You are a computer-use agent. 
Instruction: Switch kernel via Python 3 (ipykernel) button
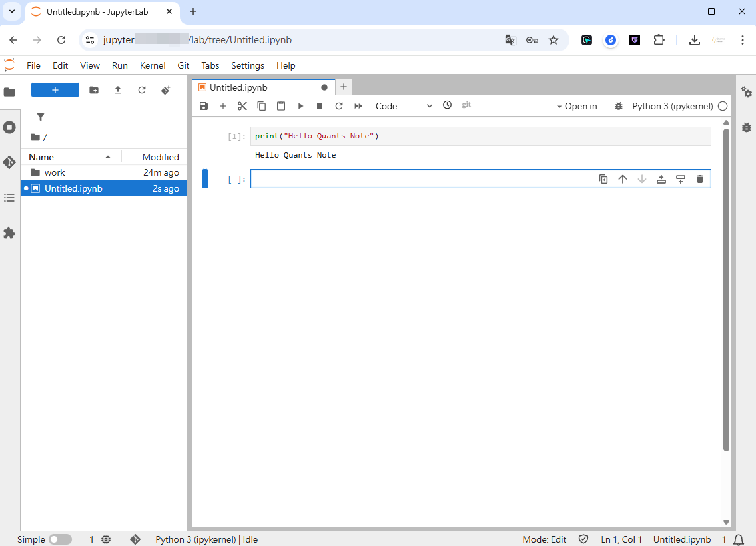(x=673, y=106)
